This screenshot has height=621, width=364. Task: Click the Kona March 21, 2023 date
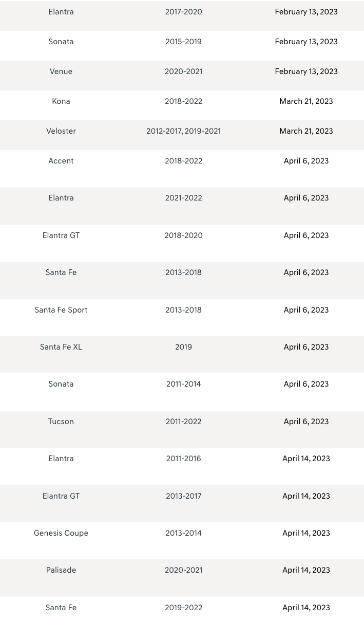(306, 101)
